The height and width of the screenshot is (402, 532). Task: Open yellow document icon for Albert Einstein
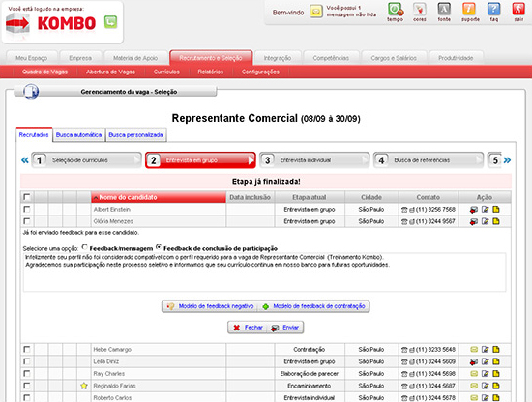tap(496, 210)
